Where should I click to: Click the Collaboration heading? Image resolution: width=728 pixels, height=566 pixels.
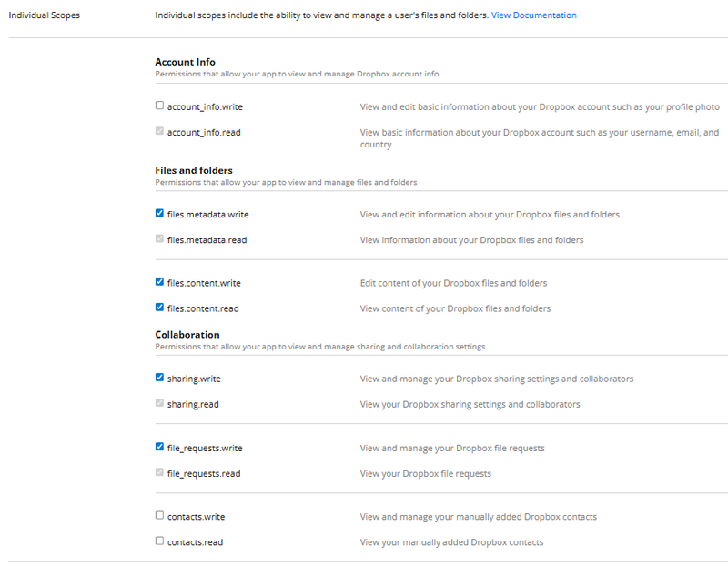[x=187, y=335]
